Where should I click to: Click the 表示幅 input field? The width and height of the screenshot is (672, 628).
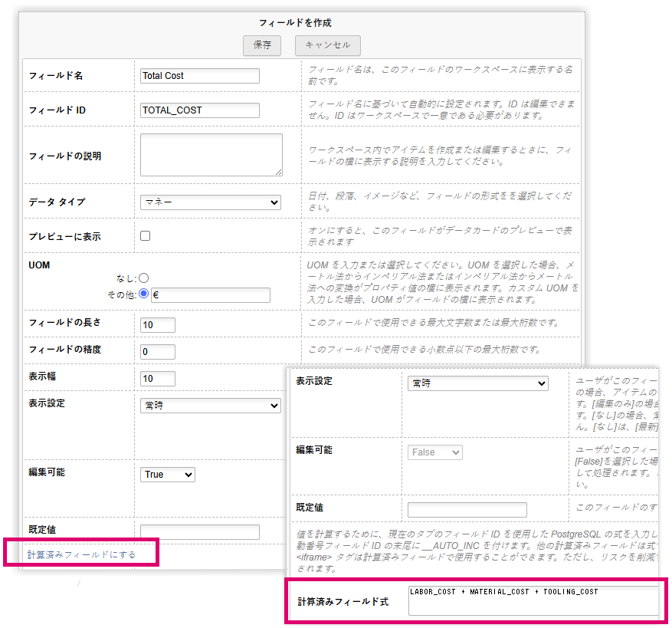pyautogui.click(x=157, y=378)
